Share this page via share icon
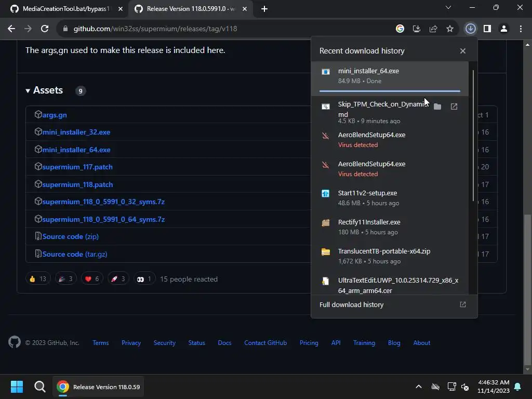The height and width of the screenshot is (399, 532). (x=433, y=29)
